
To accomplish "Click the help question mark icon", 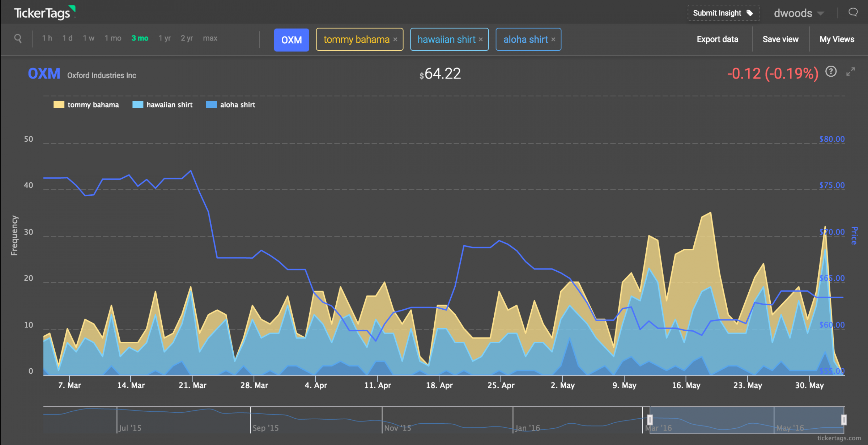I will [x=831, y=72].
